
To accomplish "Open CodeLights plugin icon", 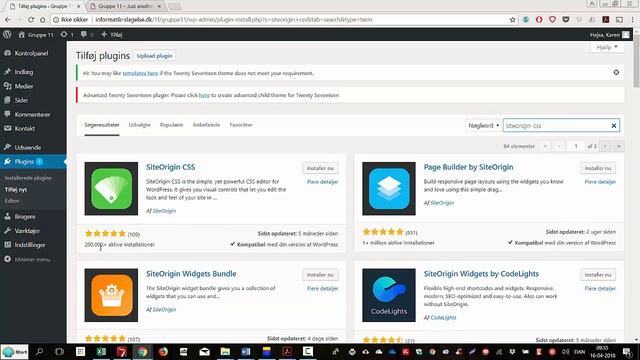I will point(389,295).
